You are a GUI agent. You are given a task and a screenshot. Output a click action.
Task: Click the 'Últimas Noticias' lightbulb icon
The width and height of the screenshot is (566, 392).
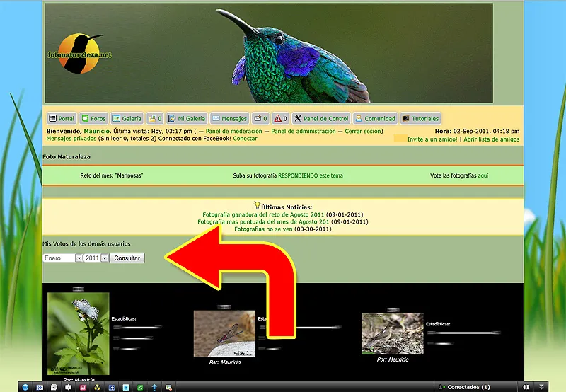click(x=257, y=205)
